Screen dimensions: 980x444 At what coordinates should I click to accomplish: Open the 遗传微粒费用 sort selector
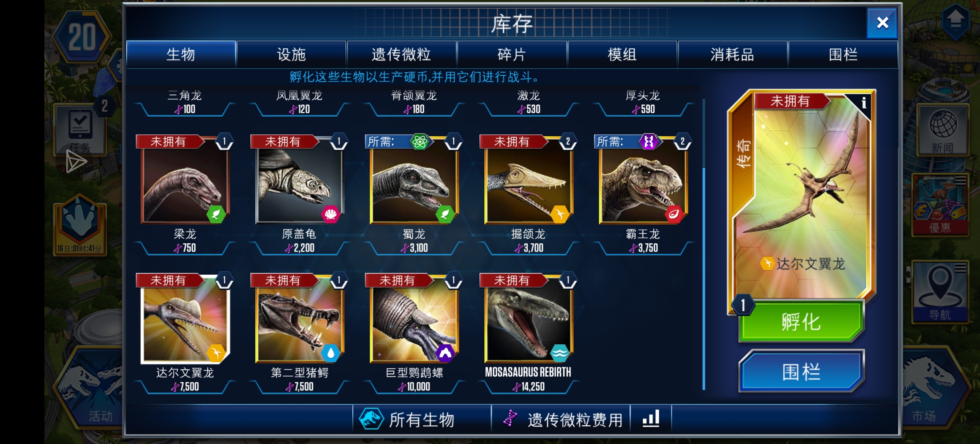point(561,419)
